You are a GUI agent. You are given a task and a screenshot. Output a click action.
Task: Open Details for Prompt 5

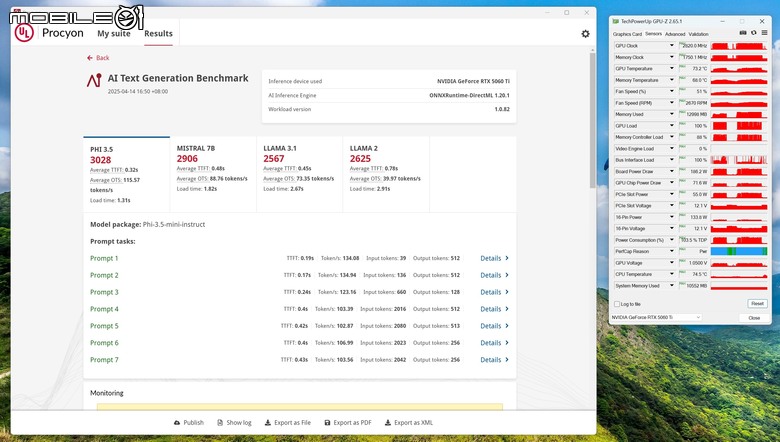click(494, 326)
